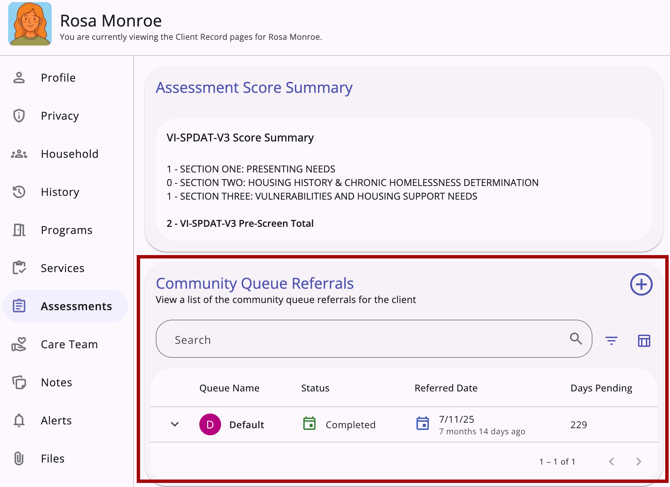
Task: Select Care Team in the sidebar
Action: tap(69, 344)
